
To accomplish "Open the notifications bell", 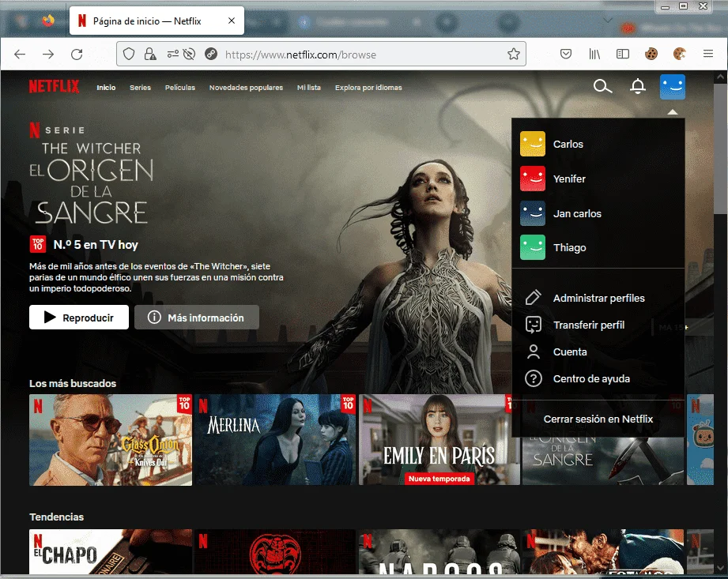I will tap(637, 86).
